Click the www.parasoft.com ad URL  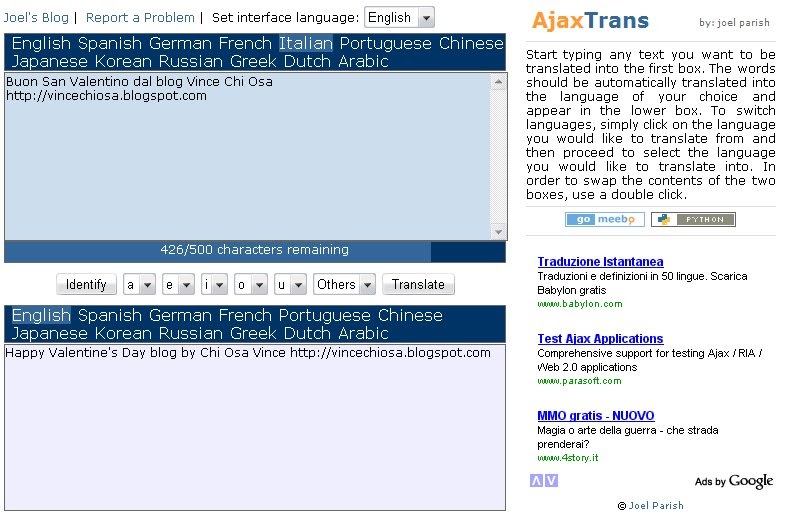(579, 381)
